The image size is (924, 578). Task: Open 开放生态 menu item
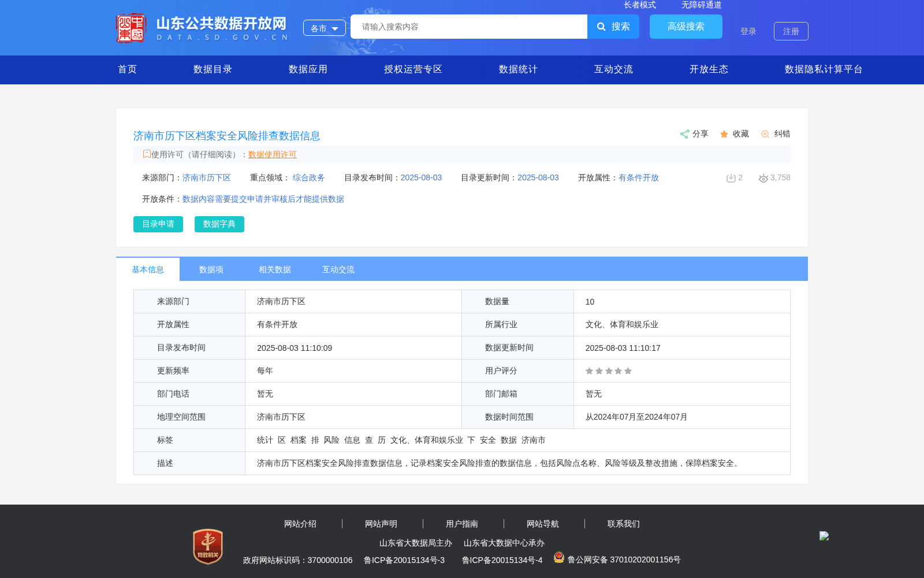pyautogui.click(x=709, y=69)
